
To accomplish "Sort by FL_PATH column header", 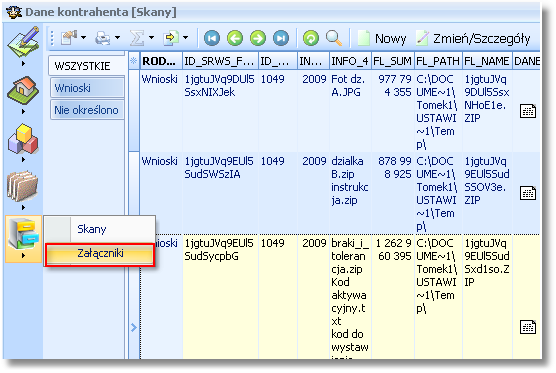I will point(438,61).
